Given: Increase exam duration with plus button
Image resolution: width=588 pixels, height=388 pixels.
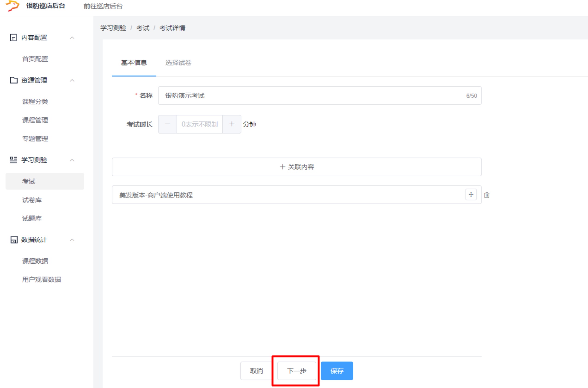Looking at the screenshot, I should pos(231,124).
